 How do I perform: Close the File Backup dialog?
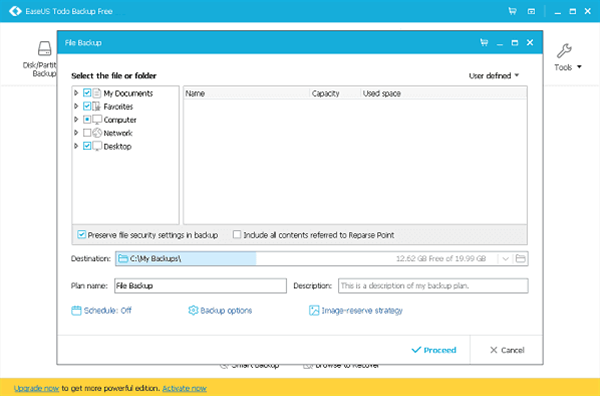pos(530,42)
